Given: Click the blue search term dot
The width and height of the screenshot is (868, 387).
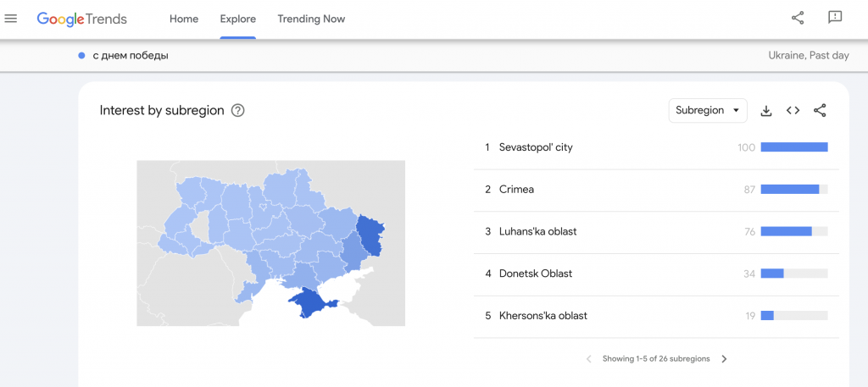Looking at the screenshot, I should (81, 56).
